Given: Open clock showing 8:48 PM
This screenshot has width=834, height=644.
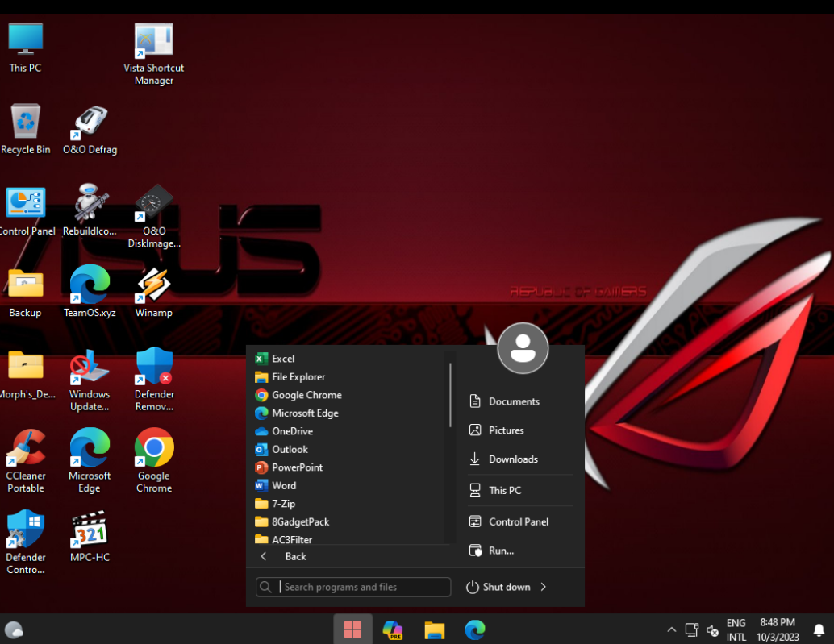Looking at the screenshot, I should click(778, 629).
